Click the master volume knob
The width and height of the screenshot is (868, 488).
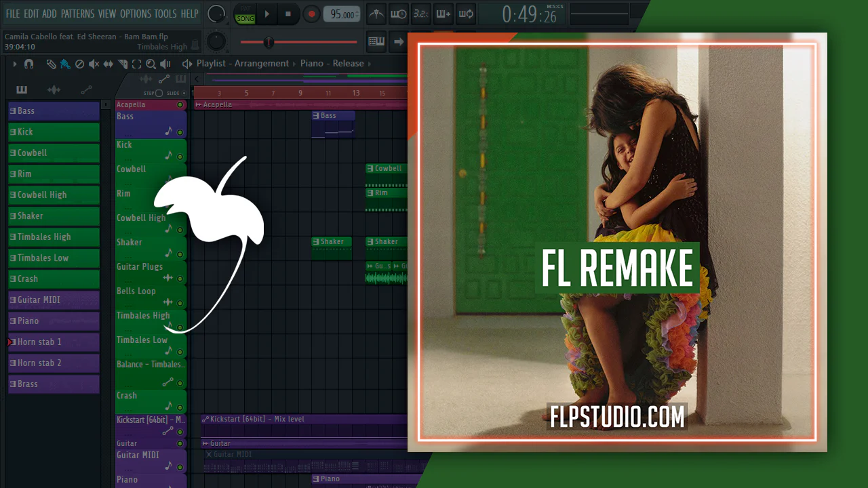pos(216,14)
